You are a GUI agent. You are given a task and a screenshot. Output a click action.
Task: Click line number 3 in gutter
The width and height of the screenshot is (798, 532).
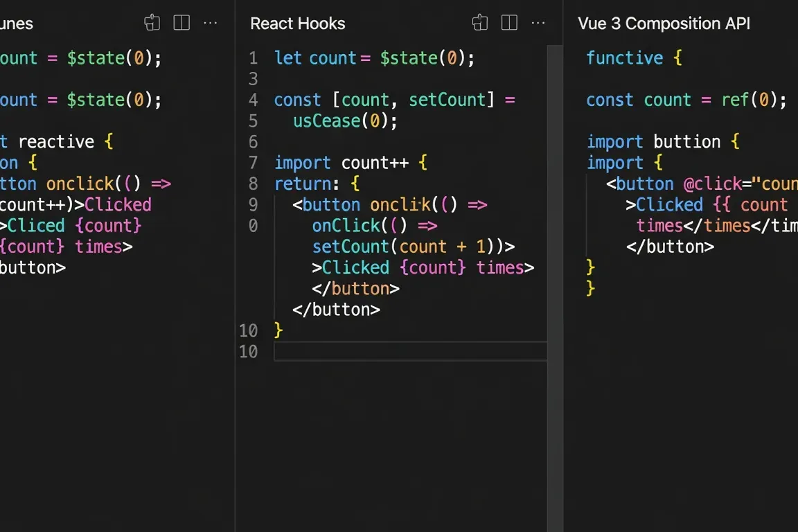click(253, 79)
